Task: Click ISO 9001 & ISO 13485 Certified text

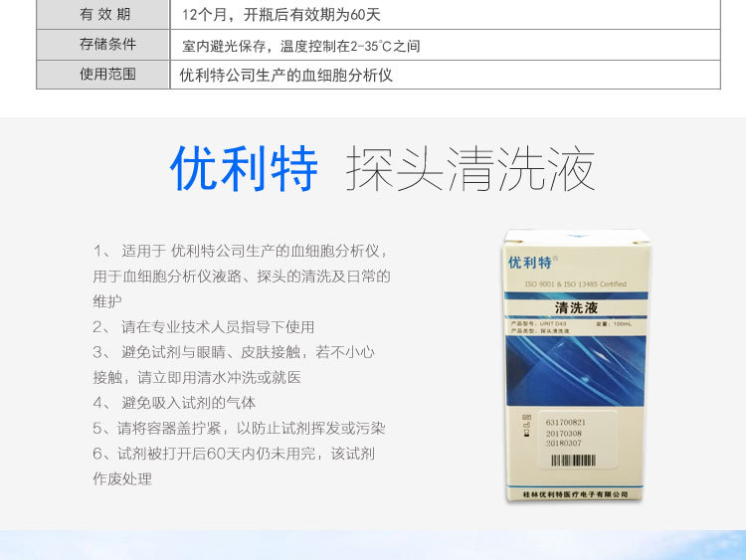Action: (x=576, y=284)
